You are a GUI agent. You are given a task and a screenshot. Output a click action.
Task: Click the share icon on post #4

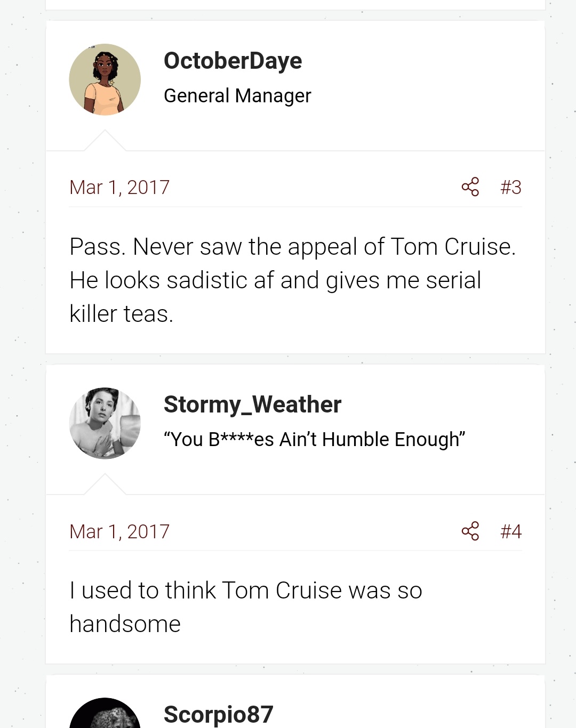coord(470,531)
